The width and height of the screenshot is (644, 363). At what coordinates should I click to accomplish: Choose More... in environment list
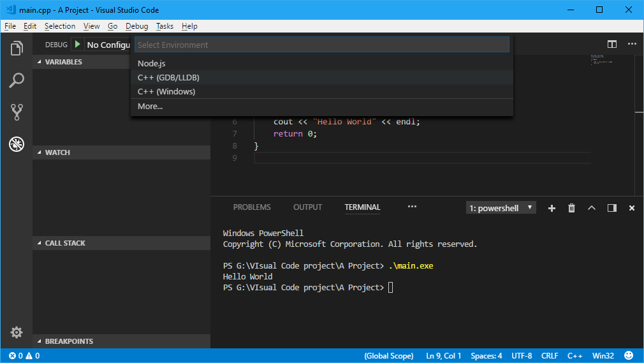(x=322, y=106)
